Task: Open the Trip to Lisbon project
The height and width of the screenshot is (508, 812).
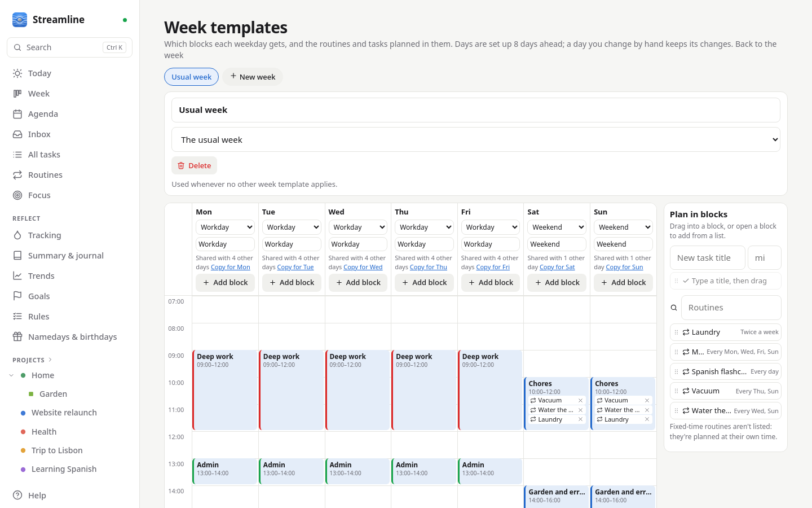Action: tap(57, 450)
